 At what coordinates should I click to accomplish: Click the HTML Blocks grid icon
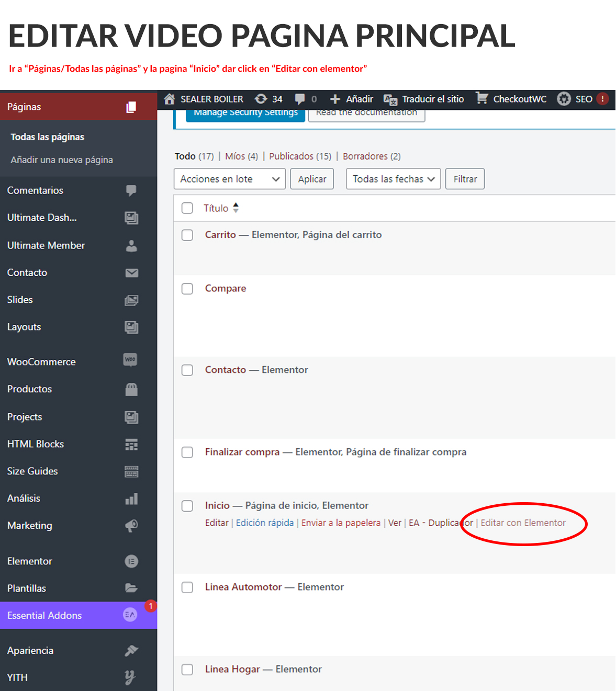point(131,444)
